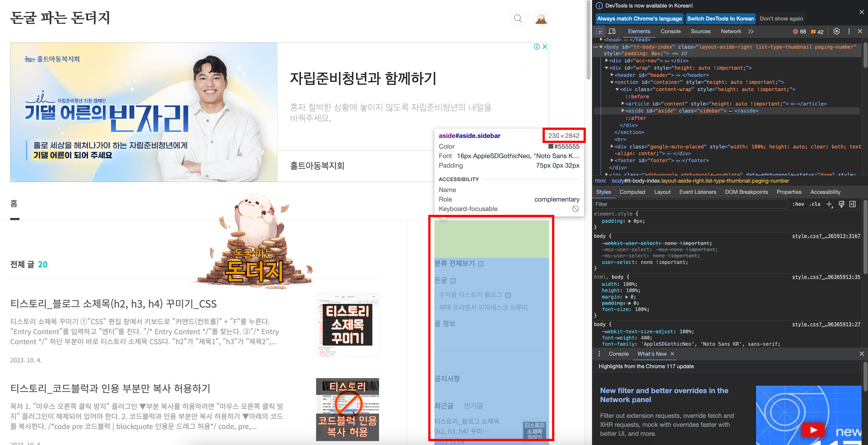Switch to the Console tab

point(671,31)
